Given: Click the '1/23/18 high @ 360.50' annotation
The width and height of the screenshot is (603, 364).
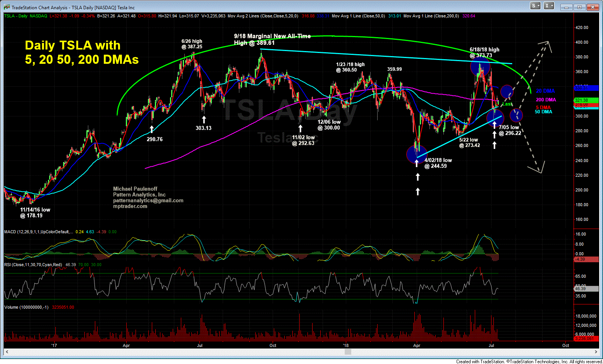Looking at the screenshot, I should [350, 67].
